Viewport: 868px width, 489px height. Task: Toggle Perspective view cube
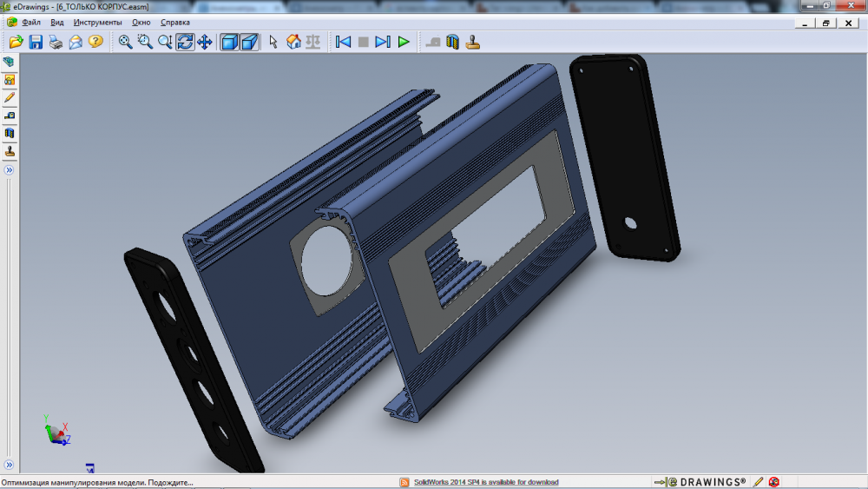tap(250, 42)
